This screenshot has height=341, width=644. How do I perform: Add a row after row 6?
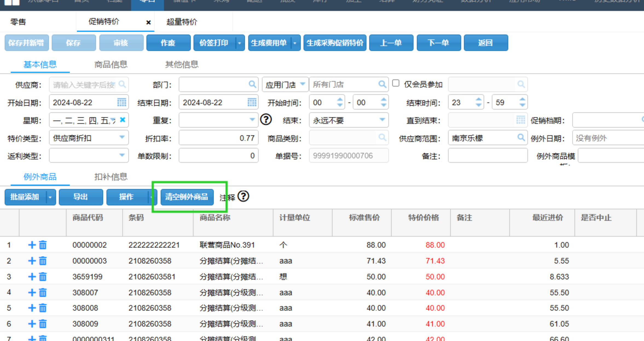tap(32, 324)
